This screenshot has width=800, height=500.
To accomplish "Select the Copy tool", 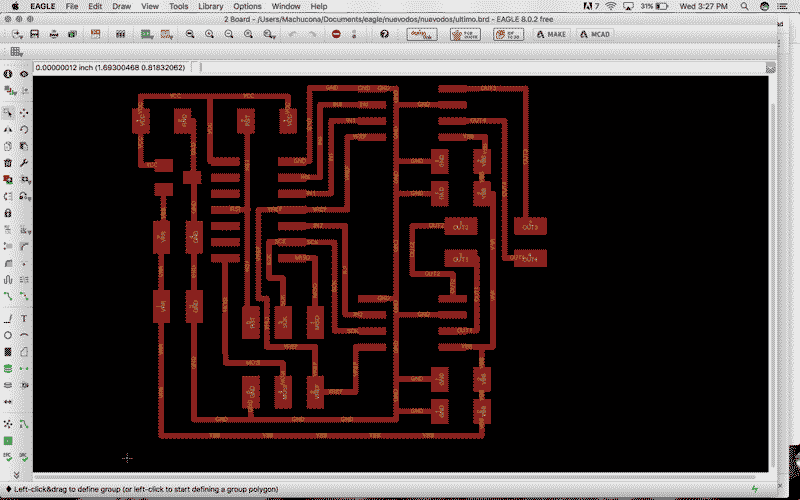I will click(x=8, y=146).
